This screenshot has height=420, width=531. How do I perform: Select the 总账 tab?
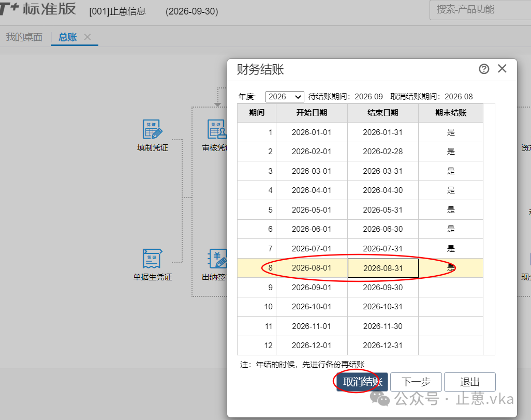(x=68, y=37)
